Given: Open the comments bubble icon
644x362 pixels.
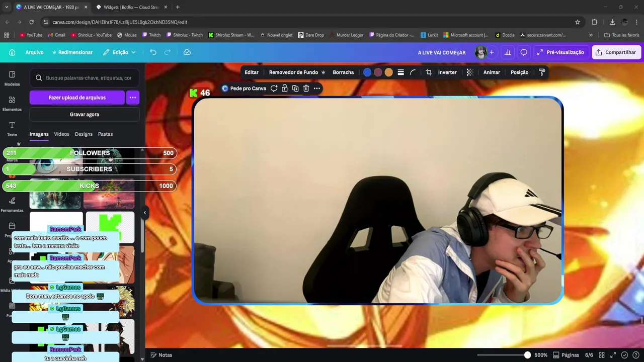Looking at the screenshot, I should coord(524,52).
